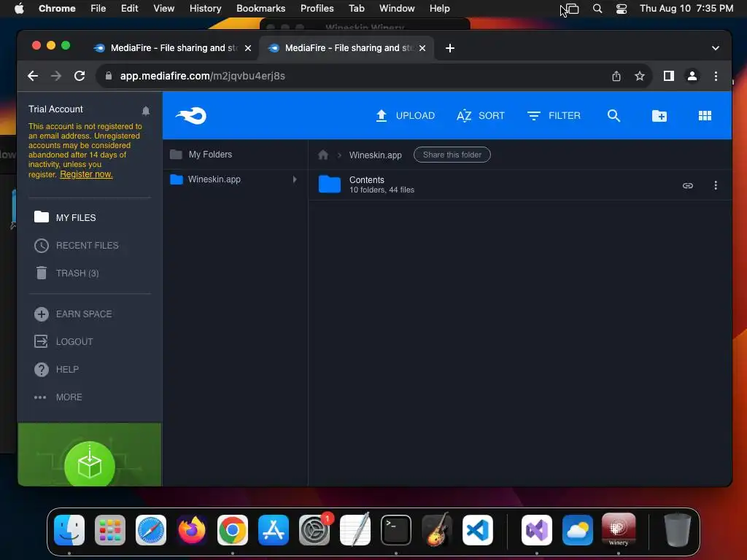This screenshot has height=560, width=747.
Task: Open the File menu
Action: point(98,8)
